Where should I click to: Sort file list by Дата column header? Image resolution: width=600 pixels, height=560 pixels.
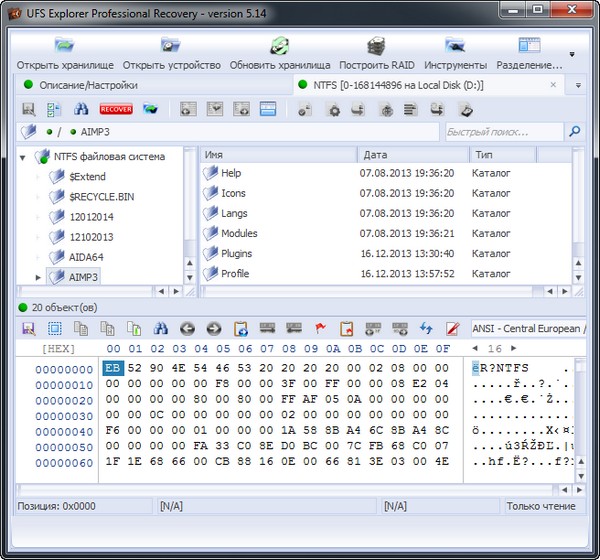click(412, 155)
